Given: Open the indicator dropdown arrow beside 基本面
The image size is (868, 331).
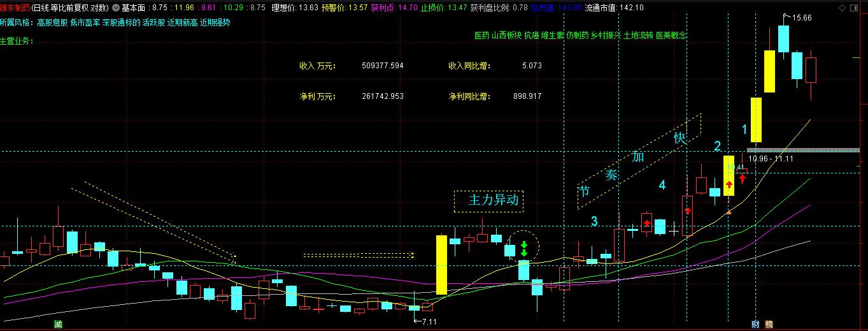Looking at the screenshot, I should tap(117, 8).
